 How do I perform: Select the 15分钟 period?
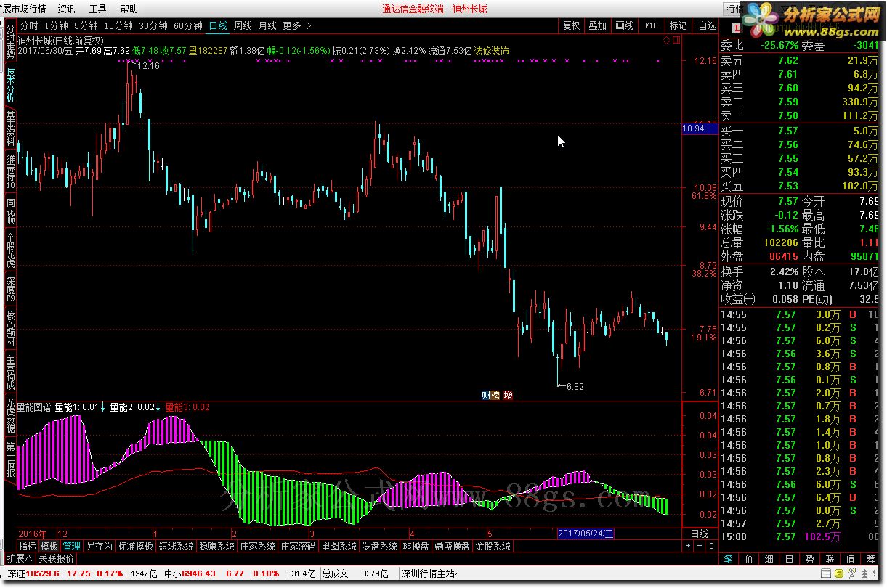pyautogui.click(x=118, y=25)
